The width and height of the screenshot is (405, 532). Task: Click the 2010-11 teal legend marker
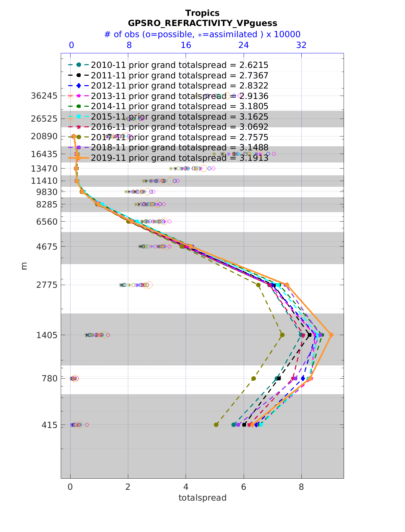[x=78, y=65]
